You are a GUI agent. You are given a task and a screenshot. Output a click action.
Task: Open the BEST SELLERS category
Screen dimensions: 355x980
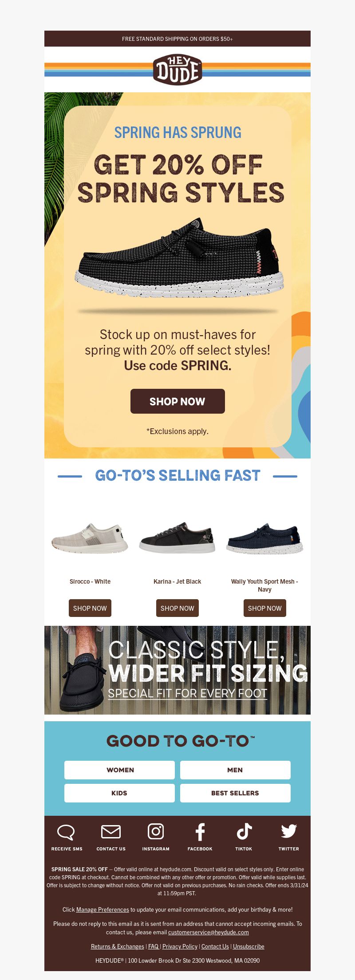click(x=235, y=793)
